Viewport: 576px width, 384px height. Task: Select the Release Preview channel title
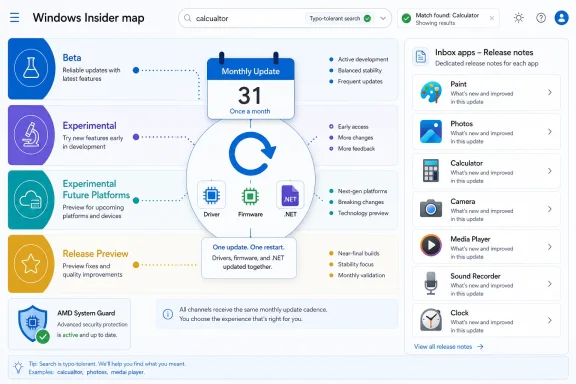tap(95, 254)
